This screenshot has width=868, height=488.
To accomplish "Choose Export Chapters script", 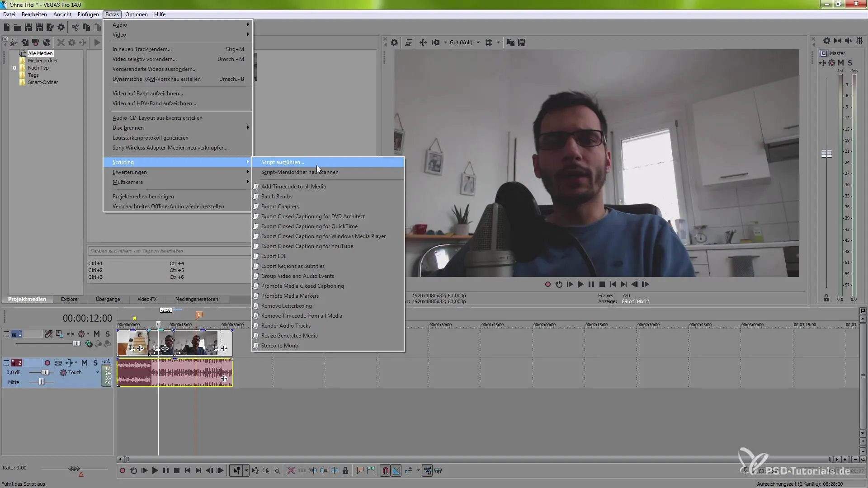I will [328, 206].
